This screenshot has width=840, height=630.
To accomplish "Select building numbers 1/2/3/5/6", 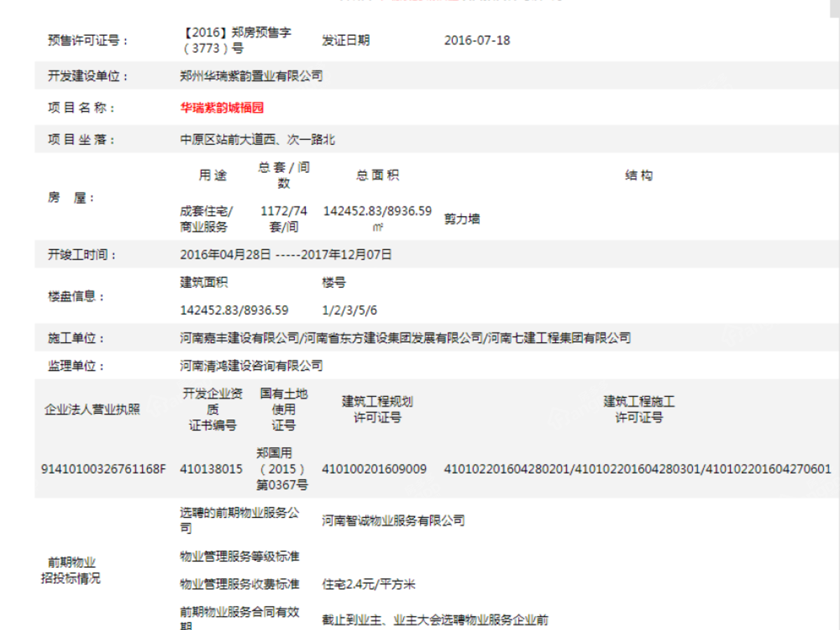I will coord(349,310).
